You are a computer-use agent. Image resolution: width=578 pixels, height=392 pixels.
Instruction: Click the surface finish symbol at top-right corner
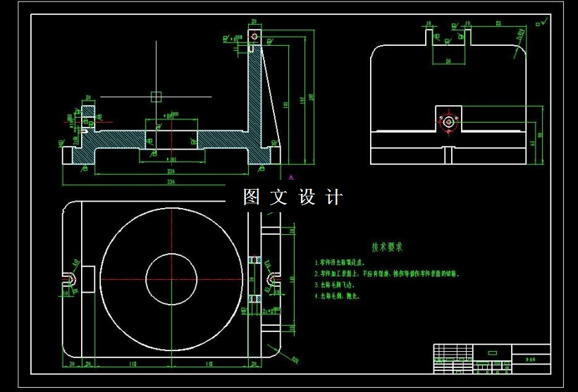click(541, 22)
